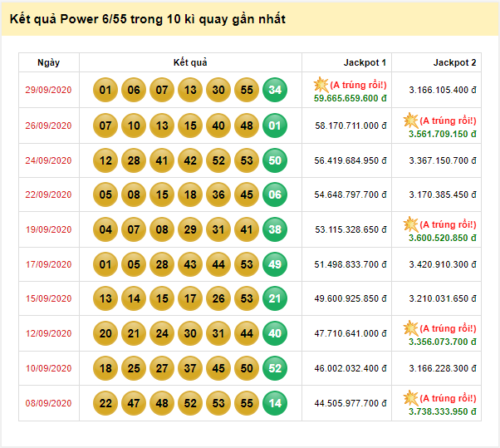The image size is (500, 448).
Task: Open the 15/09/2020 draw date link
Action: tap(49, 299)
